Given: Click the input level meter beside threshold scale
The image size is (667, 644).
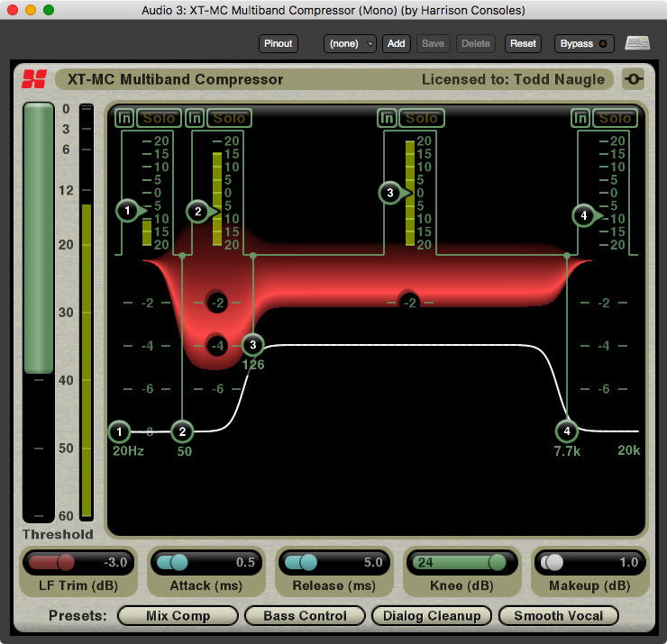Looking at the screenshot, I should click(87, 313).
